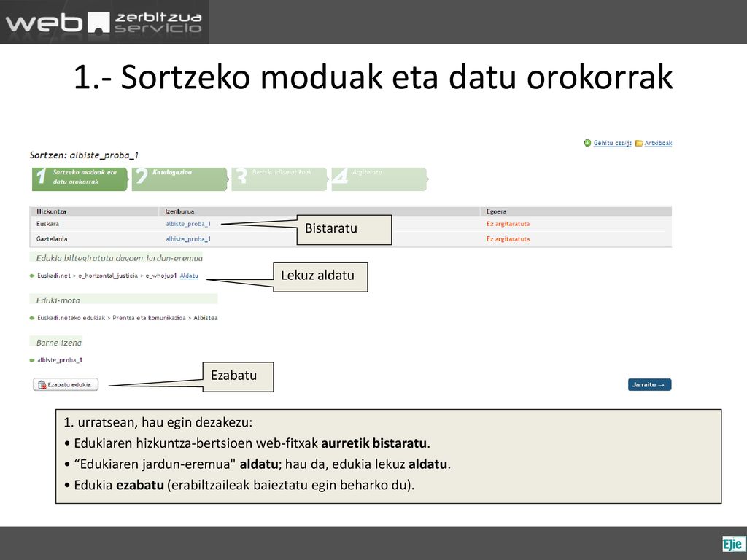Go to step 2 Katalogazioa

click(x=179, y=179)
